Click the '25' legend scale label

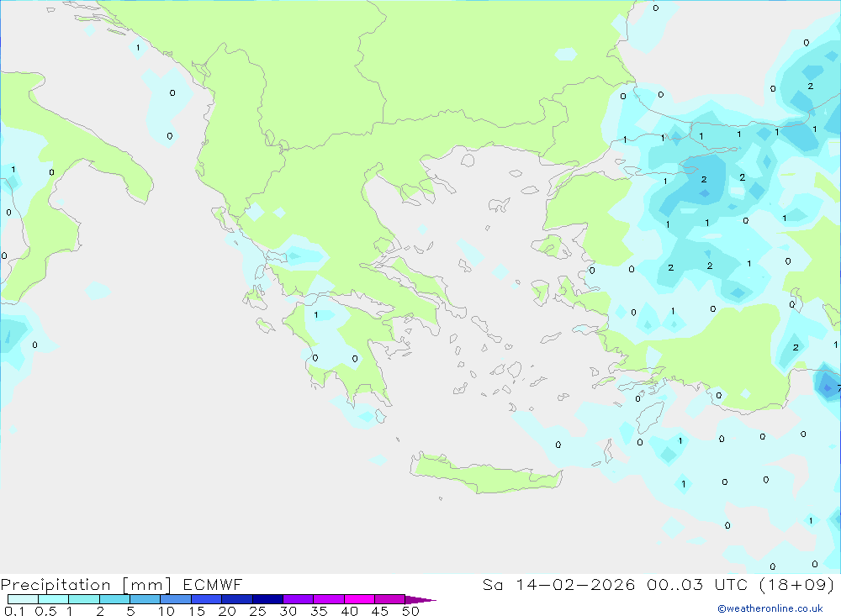click(x=257, y=611)
